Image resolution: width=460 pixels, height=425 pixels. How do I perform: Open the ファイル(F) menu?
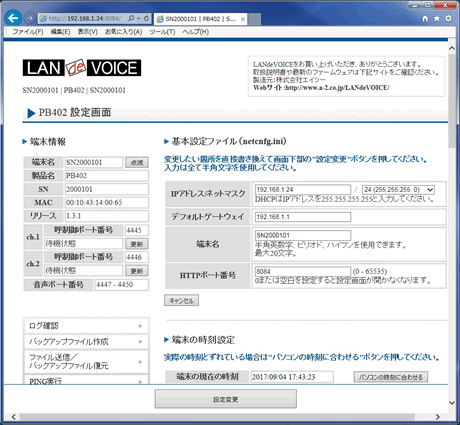coord(28,32)
